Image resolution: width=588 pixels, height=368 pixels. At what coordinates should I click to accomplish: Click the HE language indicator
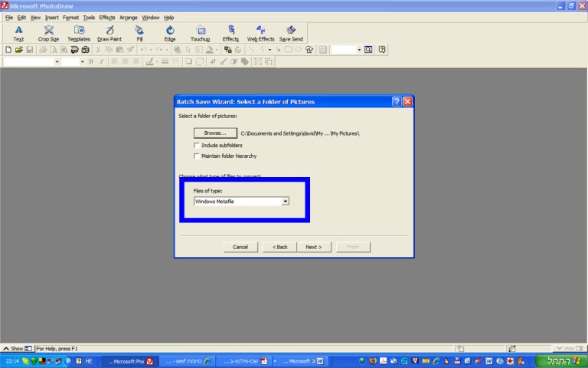pyautogui.click(x=89, y=361)
